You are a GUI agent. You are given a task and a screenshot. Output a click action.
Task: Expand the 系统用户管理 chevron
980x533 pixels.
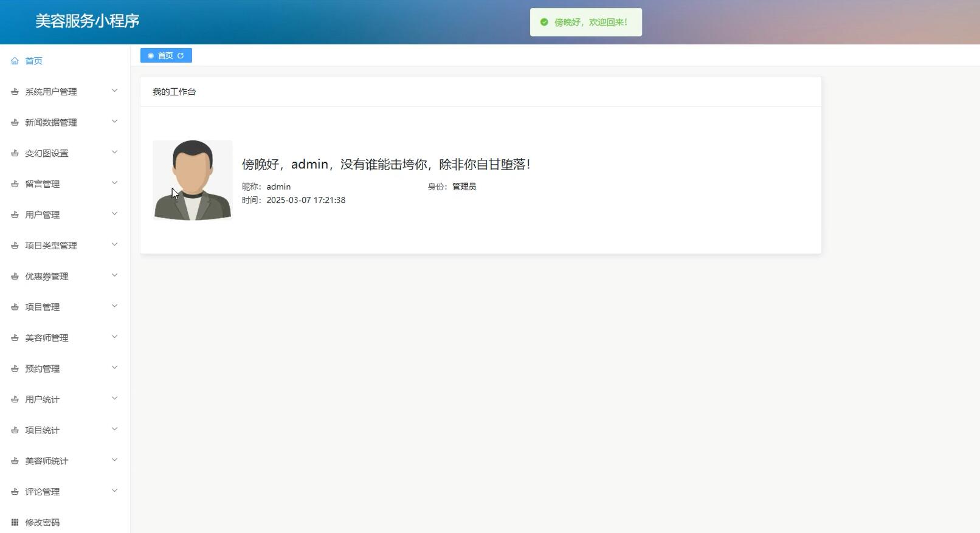(114, 91)
